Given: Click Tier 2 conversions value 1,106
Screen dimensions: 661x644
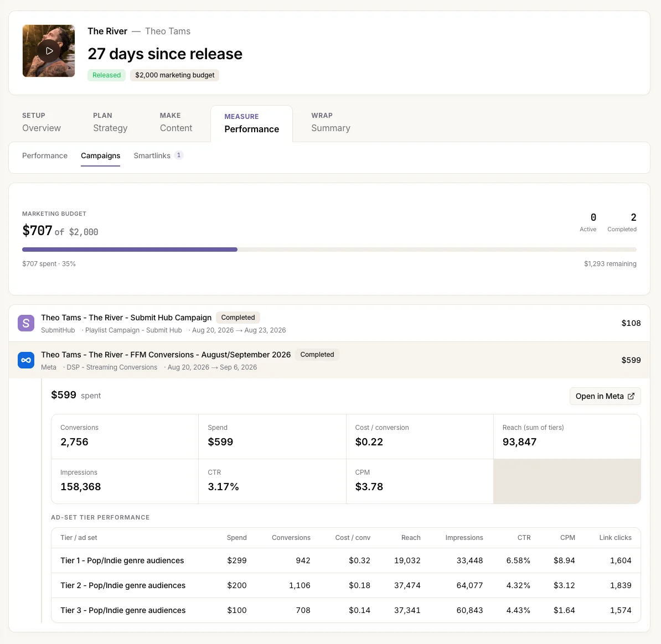Looking at the screenshot, I should (x=299, y=585).
